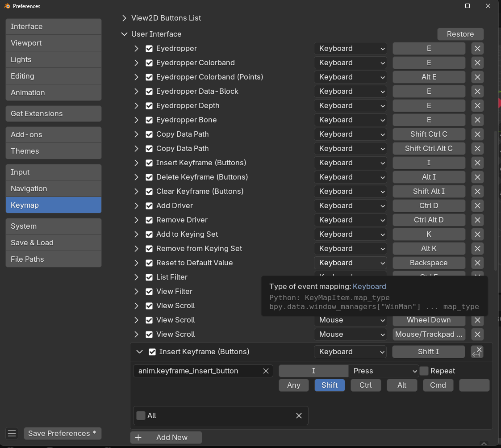The width and height of the screenshot is (501, 448).
Task: Open the hamburger menu beside Save Preferences
Action: click(x=12, y=433)
